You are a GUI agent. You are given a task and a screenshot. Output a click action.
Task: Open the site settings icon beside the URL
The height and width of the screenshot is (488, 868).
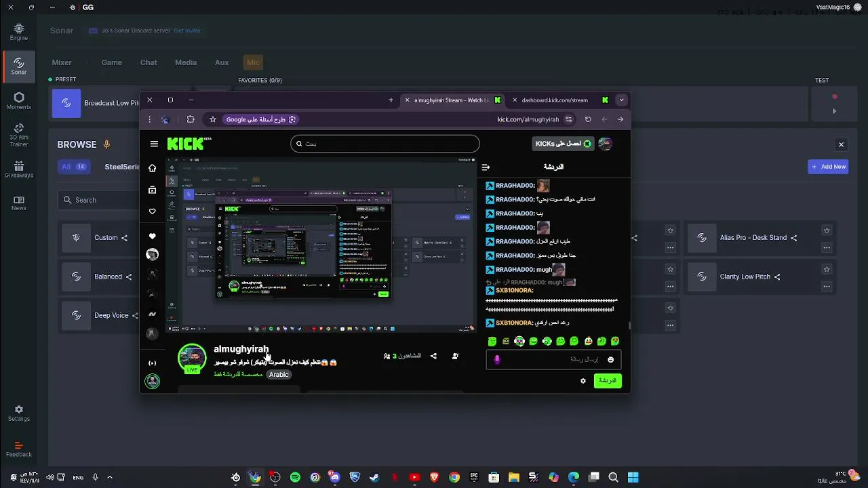(x=569, y=119)
